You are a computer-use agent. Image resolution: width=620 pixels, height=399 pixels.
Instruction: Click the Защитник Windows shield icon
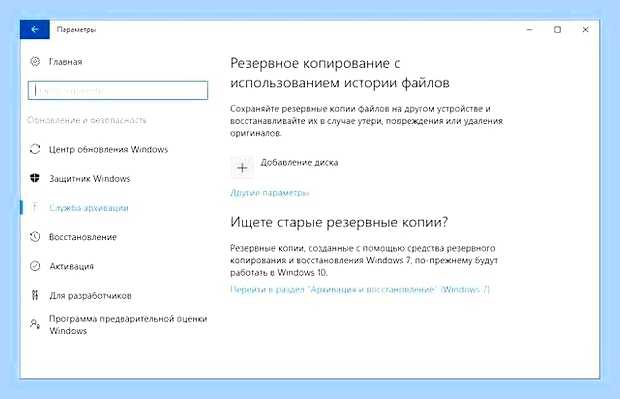point(35,178)
